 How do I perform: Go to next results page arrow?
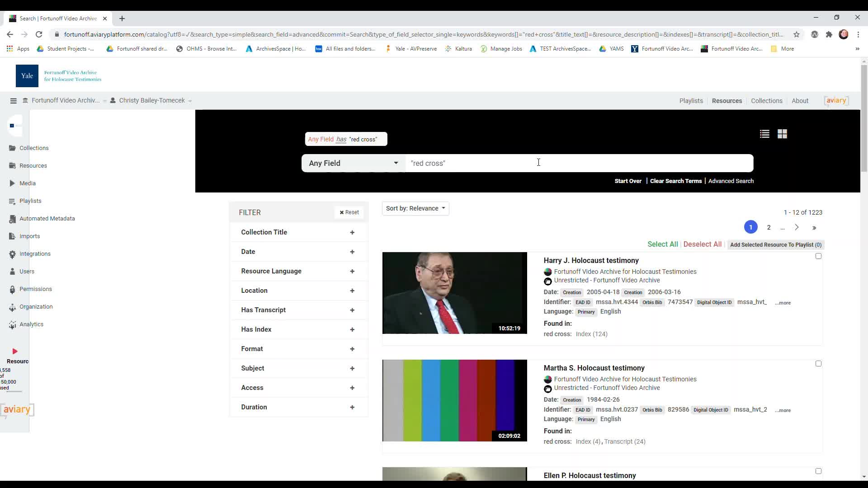point(797,227)
